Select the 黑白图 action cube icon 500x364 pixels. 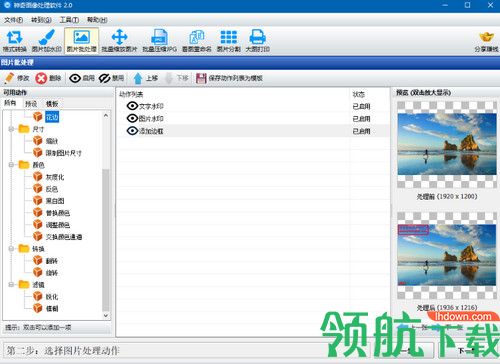point(38,201)
